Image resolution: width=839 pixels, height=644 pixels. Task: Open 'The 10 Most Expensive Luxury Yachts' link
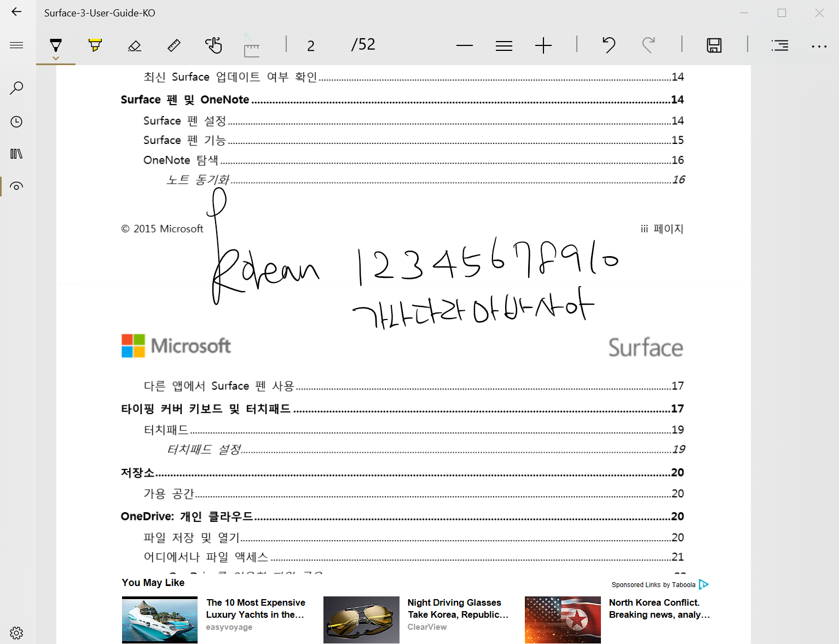pos(256,608)
